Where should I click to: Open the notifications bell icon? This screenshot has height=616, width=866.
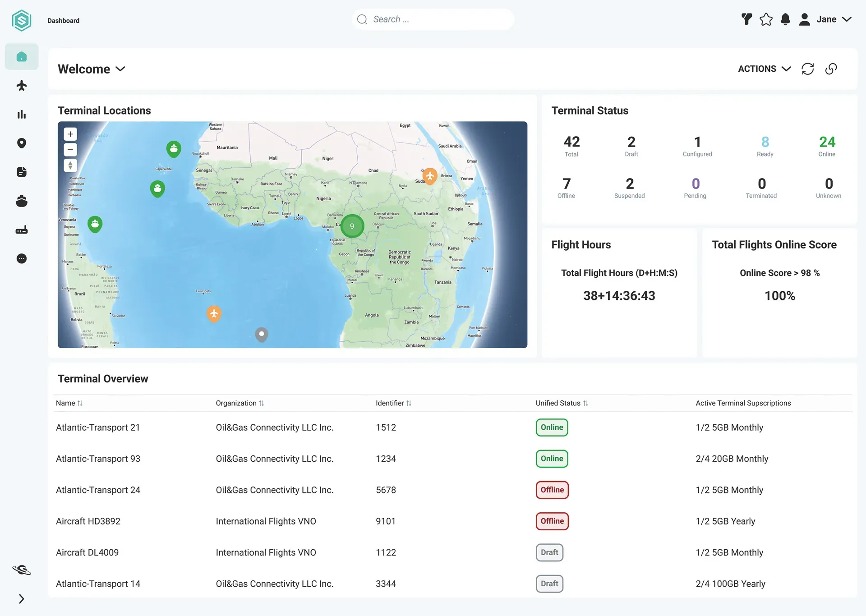(x=785, y=19)
